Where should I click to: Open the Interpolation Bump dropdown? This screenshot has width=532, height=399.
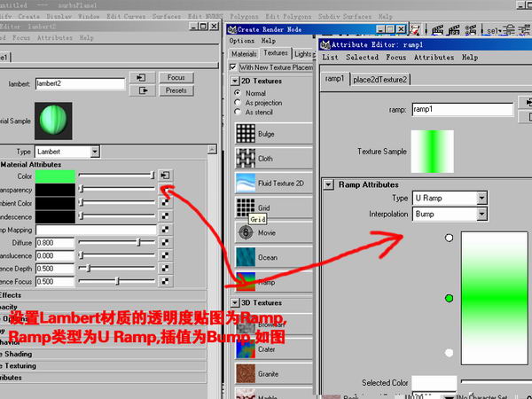pos(481,214)
